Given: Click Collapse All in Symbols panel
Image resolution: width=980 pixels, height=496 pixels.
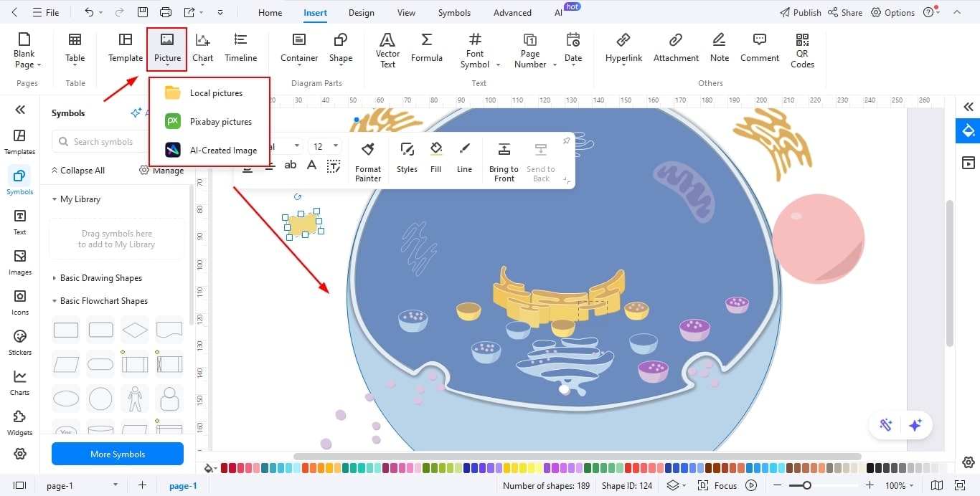Looking at the screenshot, I should coord(77,171).
